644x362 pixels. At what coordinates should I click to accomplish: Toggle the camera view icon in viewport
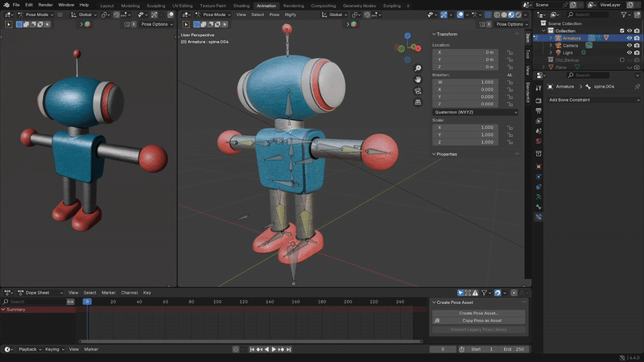419,91
